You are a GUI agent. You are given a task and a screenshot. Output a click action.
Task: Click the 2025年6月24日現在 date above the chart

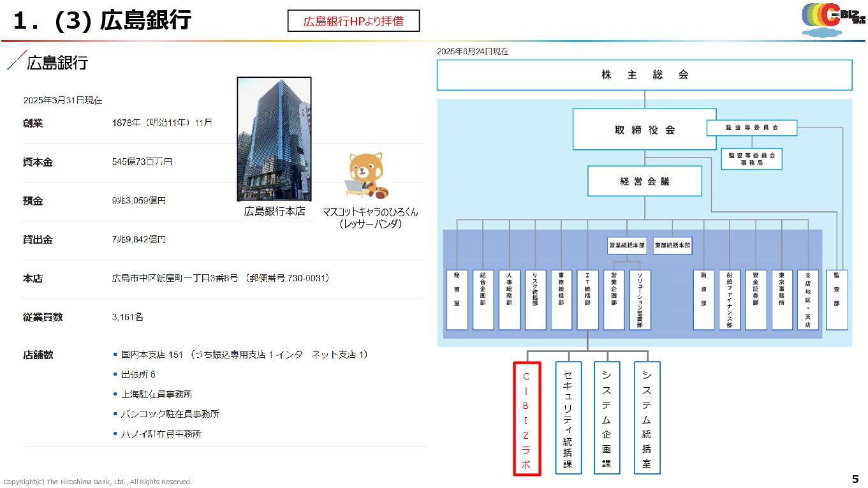tap(473, 52)
